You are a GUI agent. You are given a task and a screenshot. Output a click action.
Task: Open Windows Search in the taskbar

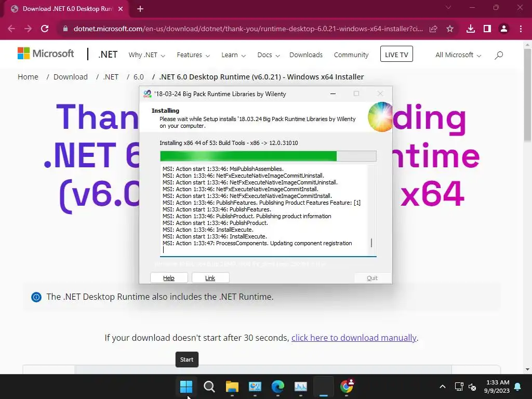(209, 387)
